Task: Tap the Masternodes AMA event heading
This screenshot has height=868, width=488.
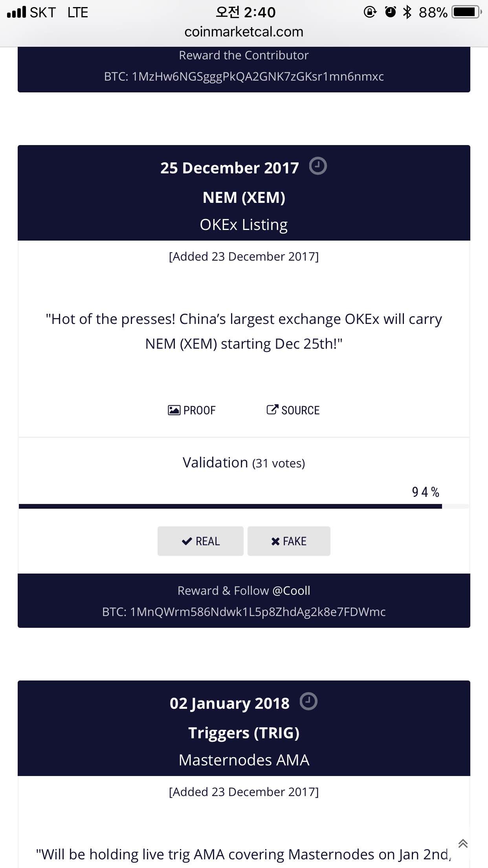Action: 244,760
